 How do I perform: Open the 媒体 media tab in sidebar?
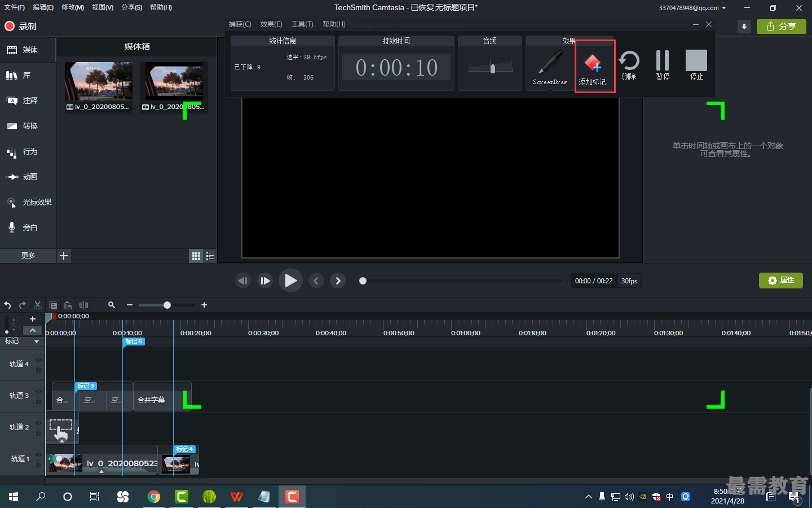pyautogui.click(x=28, y=50)
